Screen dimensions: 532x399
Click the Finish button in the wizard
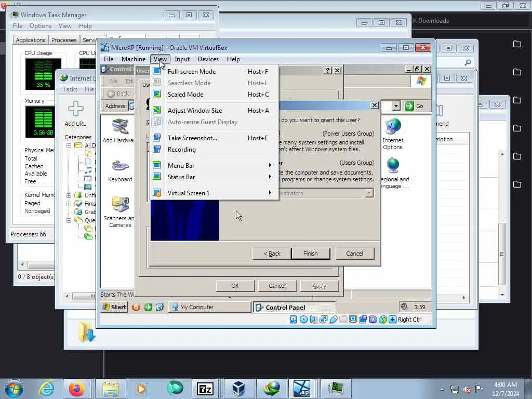click(311, 254)
